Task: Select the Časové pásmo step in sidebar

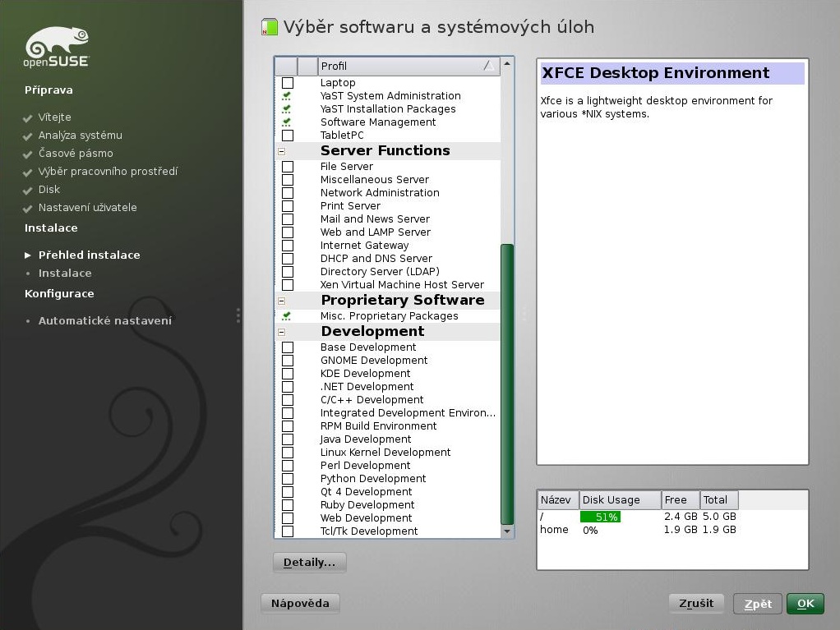Action: click(76, 154)
